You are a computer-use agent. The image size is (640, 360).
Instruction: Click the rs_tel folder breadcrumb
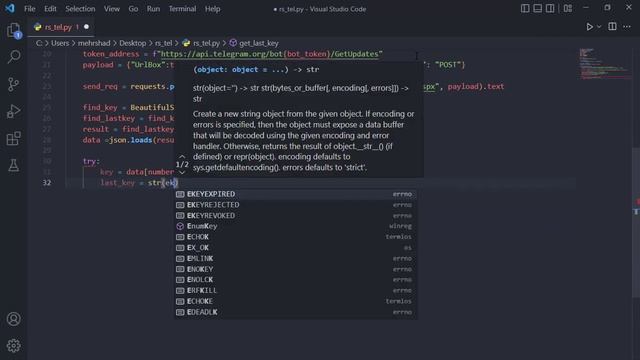click(163, 43)
